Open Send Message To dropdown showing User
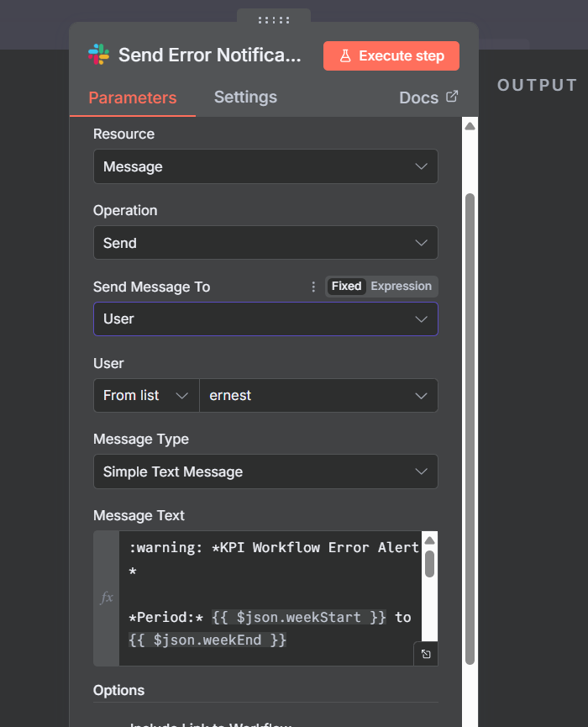 point(265,319)
